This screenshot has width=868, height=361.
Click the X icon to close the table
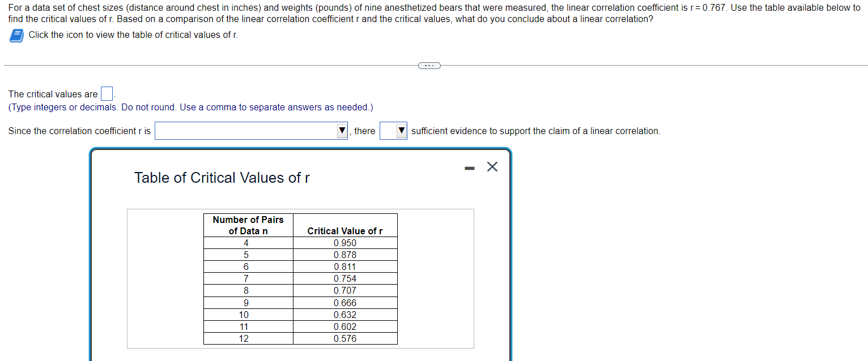click(x=491, y=166)
